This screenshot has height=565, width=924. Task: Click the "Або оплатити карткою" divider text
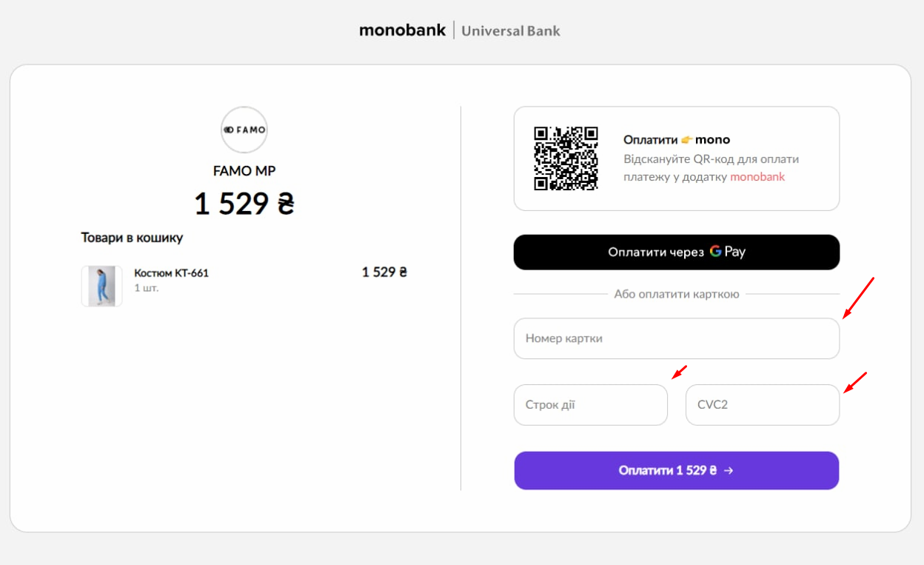tap(676, 294)
